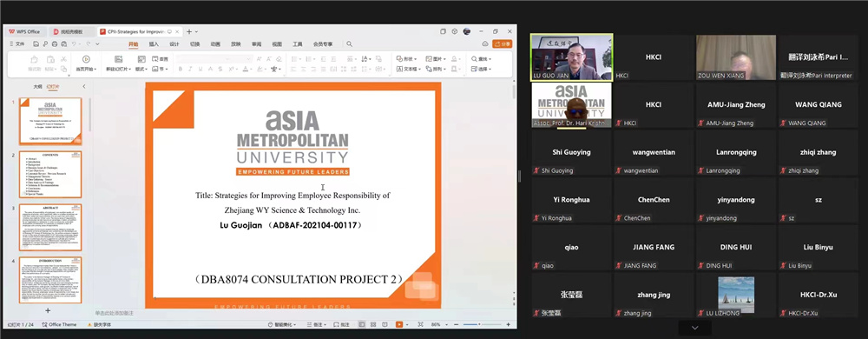Viewport: 868px width, 339px height.
Task: Click the muted mic icon for WANG QIANG
Action: [x=783, y=123]
